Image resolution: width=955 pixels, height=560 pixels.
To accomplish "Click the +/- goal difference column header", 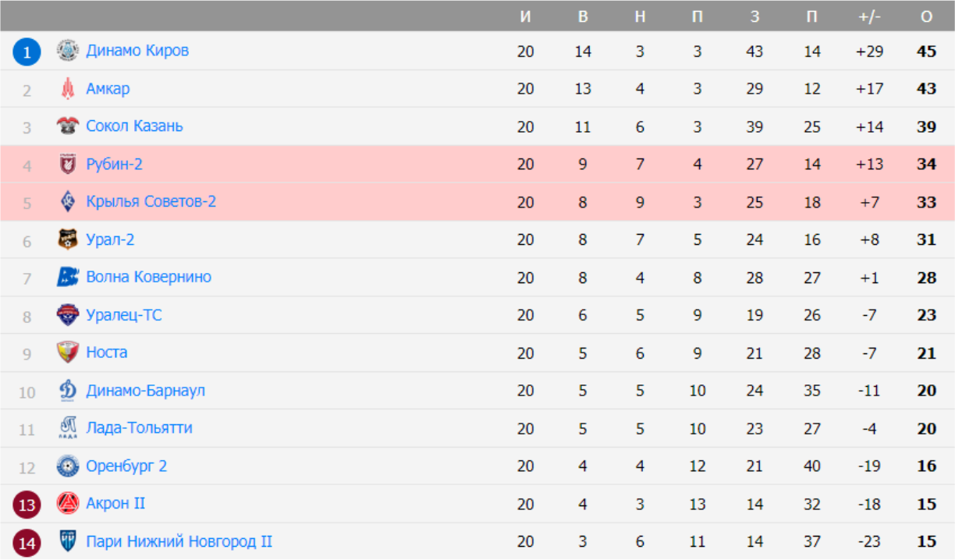I will (x=869, y=16).
